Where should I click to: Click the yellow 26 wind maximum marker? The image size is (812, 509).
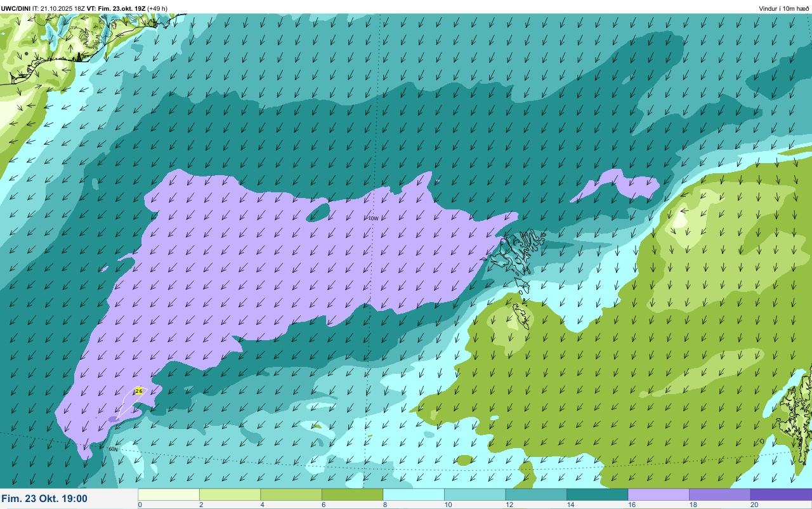(139, 392)
